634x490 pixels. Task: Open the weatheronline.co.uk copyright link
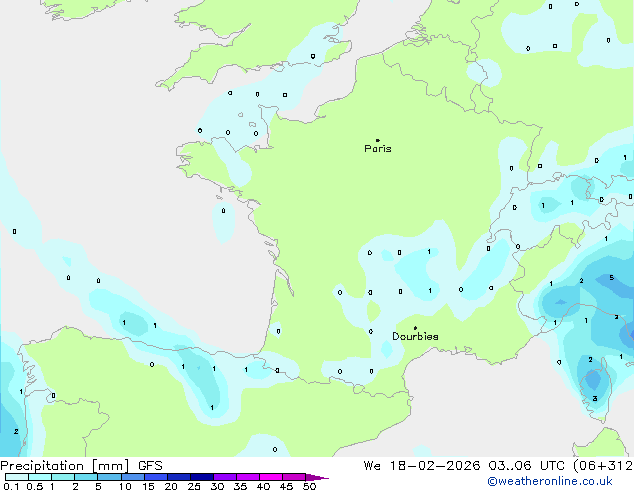pos(550,481)
